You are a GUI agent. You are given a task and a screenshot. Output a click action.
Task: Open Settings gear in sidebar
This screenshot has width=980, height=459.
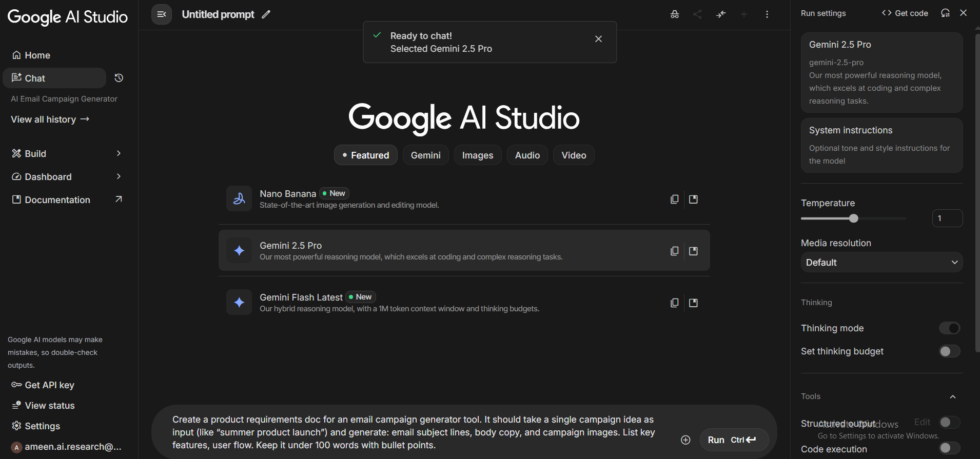(x=16, y=426)
